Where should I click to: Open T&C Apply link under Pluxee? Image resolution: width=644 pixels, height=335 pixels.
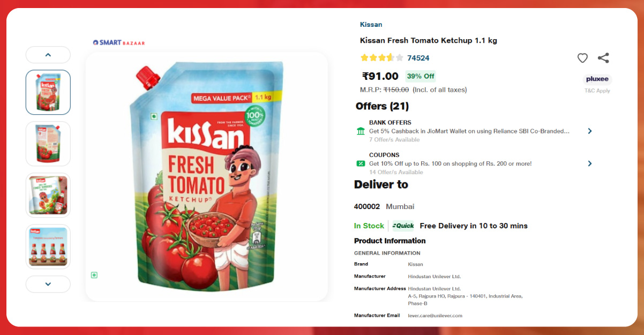click(x=597, y=90)
